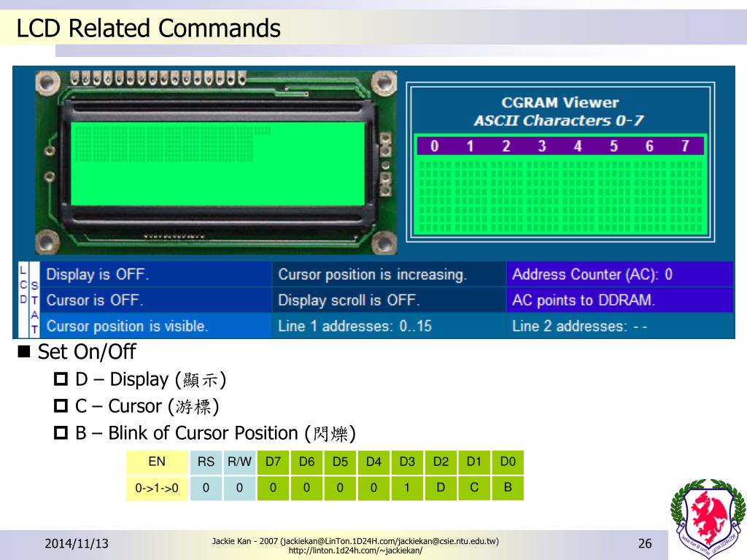Click the footer date 2014/11/13
This screenshot has width=747, height=560.
click(77, 543)
